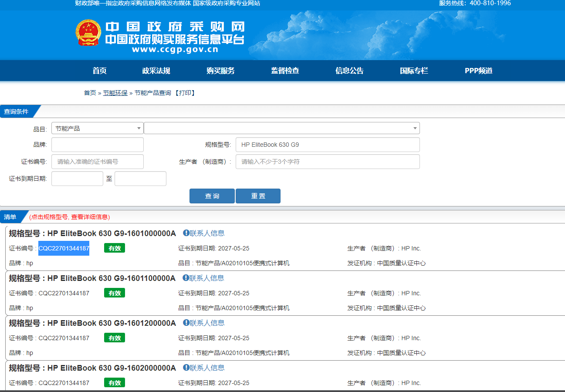Screen dimensions: 565x392
Task: Click the 中国政府采购网 site title banner
Action: pyautogui.click(x=175, y=26)
